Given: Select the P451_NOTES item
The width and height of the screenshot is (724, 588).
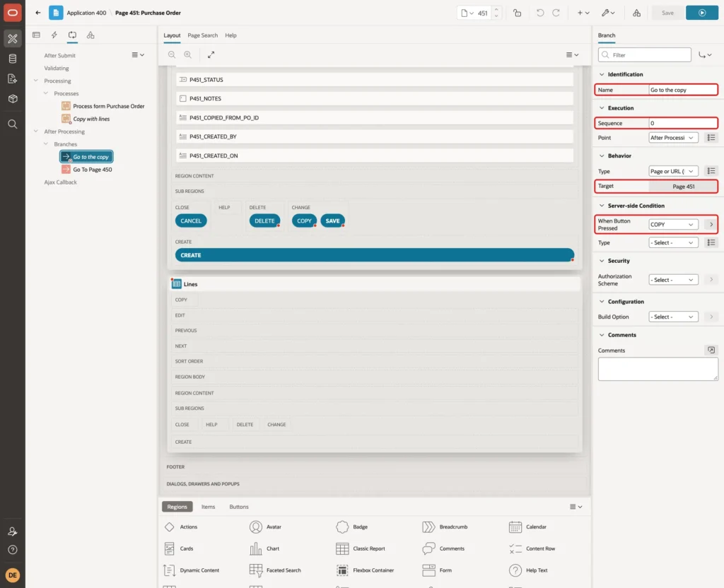Looking at the screenshot, I should [x=375, y=98].
